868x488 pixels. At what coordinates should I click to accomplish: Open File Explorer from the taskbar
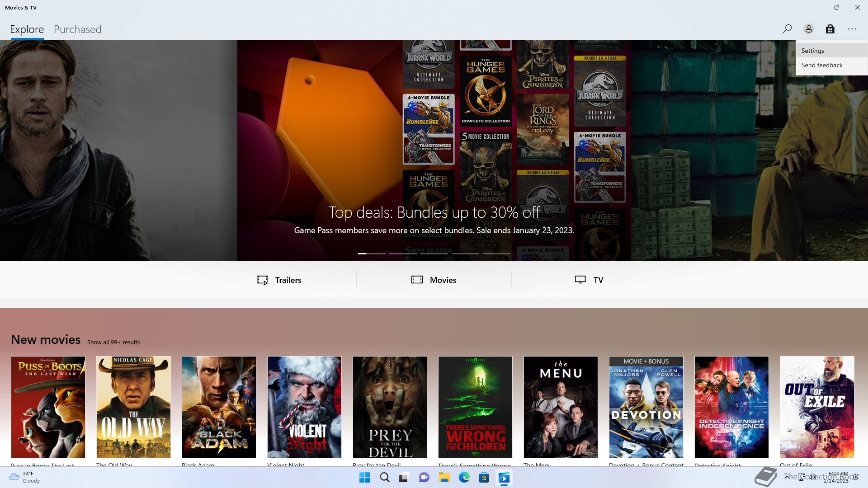[444, 478]
